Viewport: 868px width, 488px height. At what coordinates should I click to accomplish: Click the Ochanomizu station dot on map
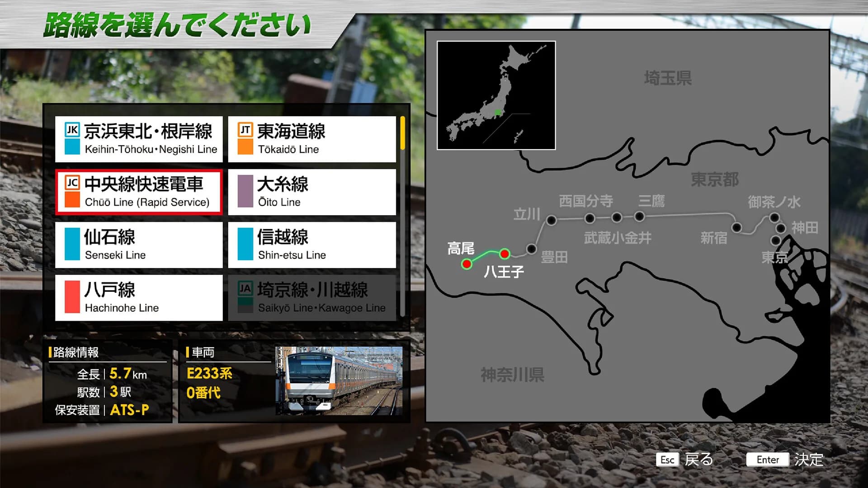tap(774, 218)
